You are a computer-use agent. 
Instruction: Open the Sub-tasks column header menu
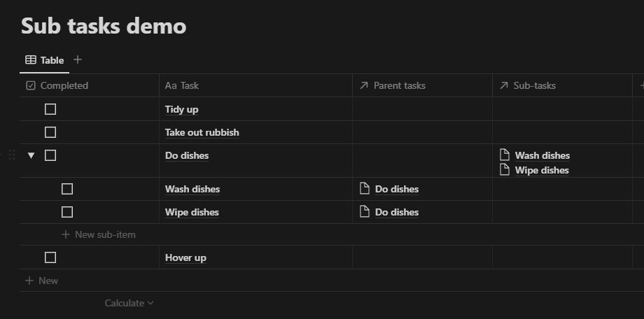(562, 85)
